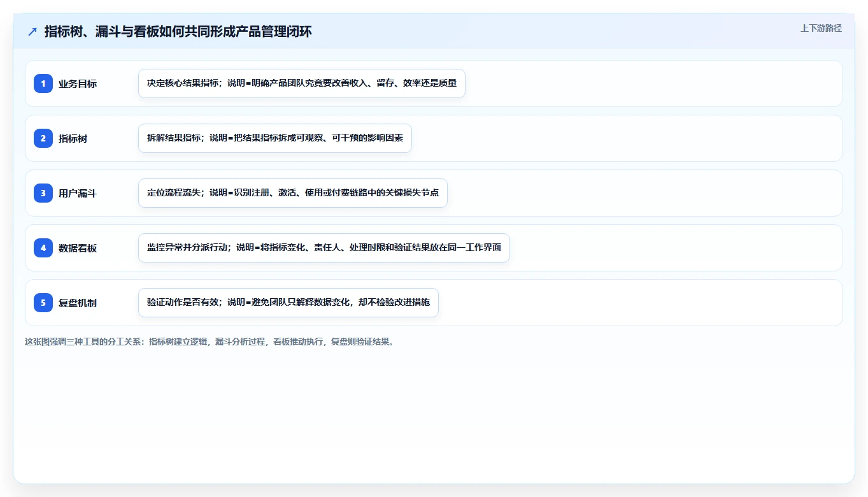Click the title 指标树、漏斗与看板如何共同形成产品管理闭环
868x497 pixels.
pyautogui.click(x=178, y=31)
